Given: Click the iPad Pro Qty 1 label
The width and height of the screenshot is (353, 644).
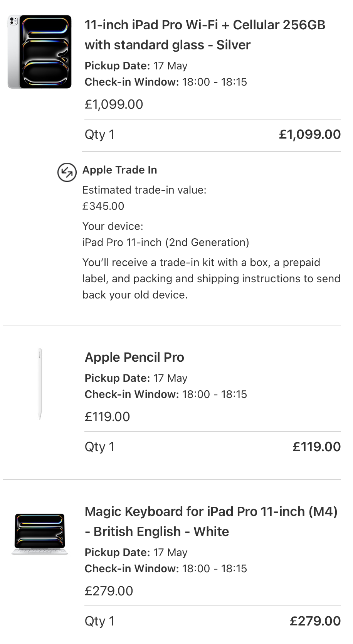Looking at the screenshot, I should click(x=99, y=135).
